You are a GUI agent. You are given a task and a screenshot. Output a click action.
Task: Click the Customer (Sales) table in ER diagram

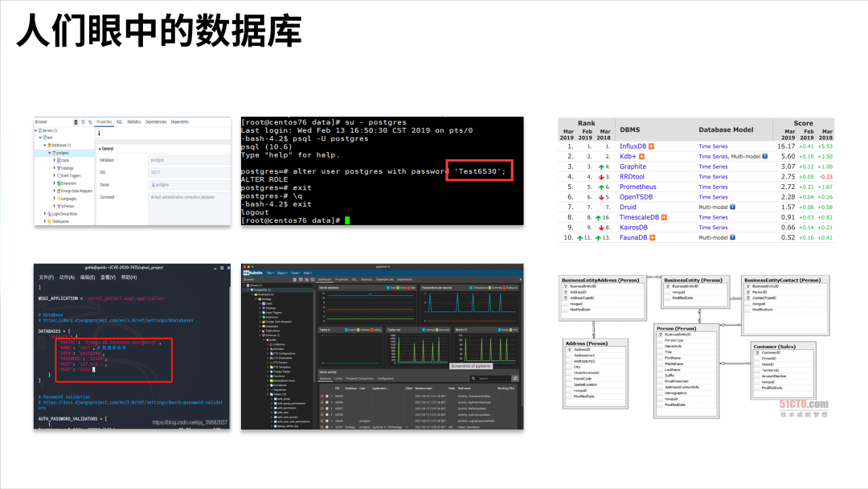pyautogui.click(x=783, y=371)
